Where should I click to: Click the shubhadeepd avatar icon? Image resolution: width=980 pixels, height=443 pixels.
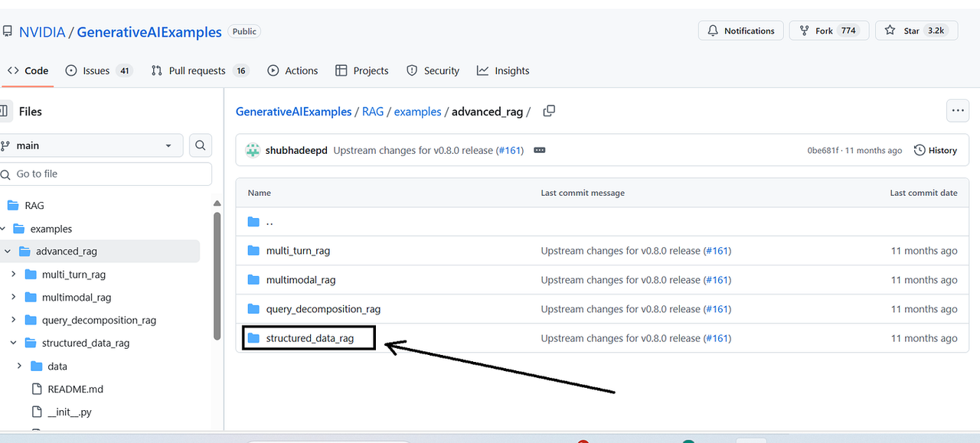point(253,150)
